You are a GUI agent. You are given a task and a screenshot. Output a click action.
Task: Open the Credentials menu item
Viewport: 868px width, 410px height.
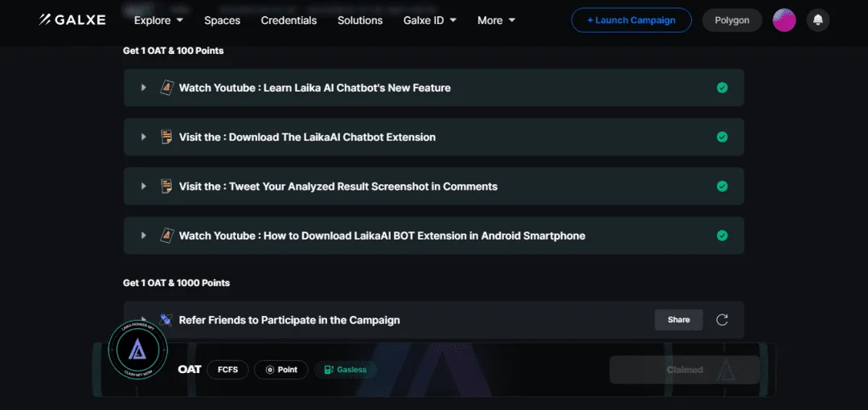289,21
